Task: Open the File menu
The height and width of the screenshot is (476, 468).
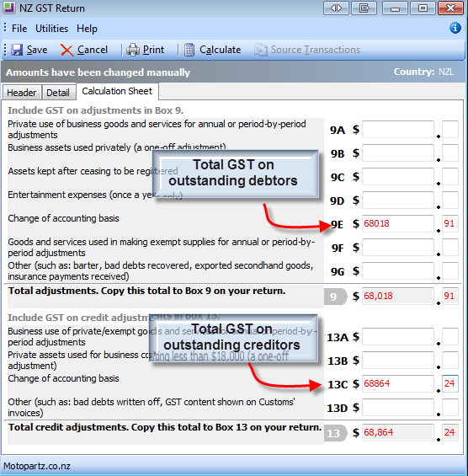Action: 19,29
